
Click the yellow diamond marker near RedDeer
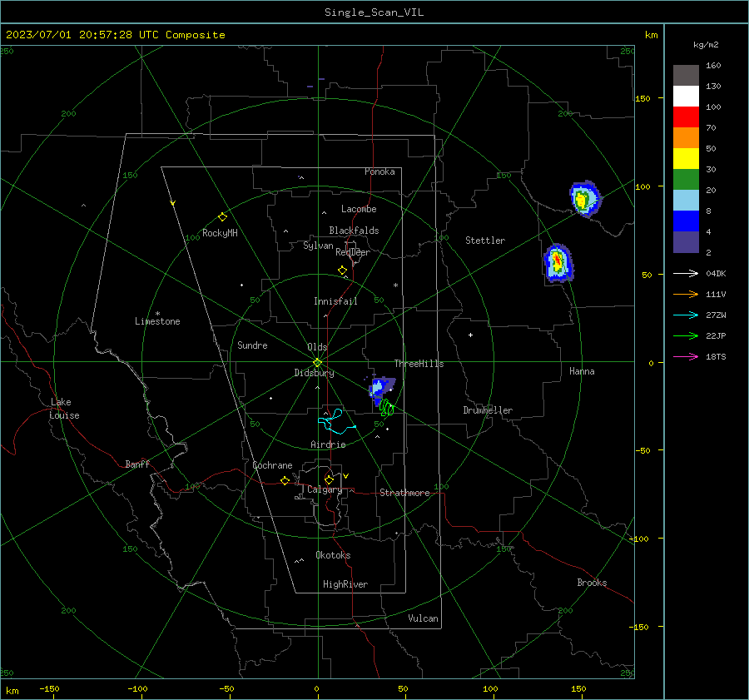[x=343, y=271]
